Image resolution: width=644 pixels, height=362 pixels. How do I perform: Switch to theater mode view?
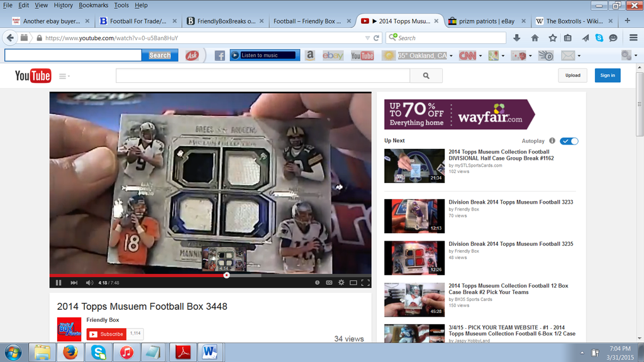pos(353,283)
